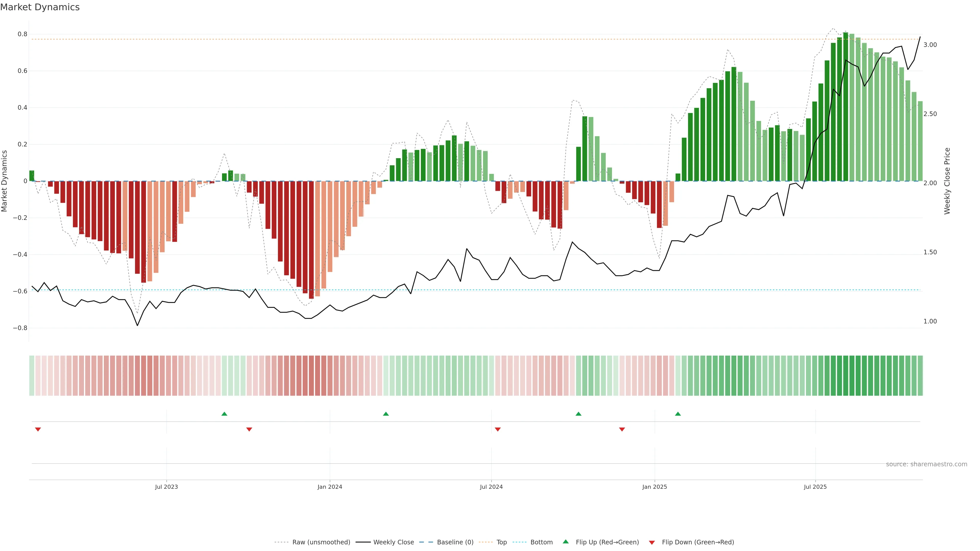Click the green flip-up marker after Jan 2025
This screenshot has width=980, height=551.
[678, 414]
